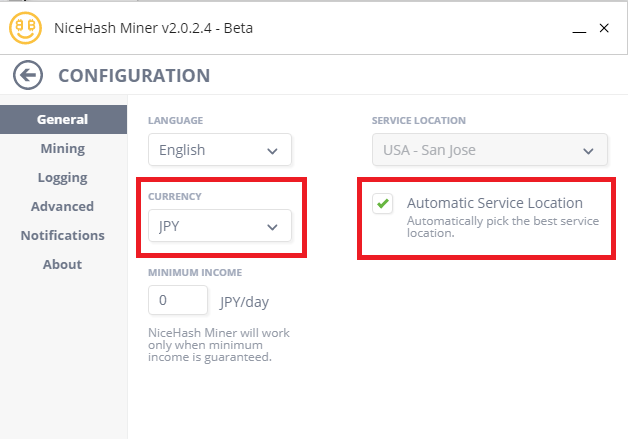The height and width of the screenshot is (439, 628).
Task: Open the Notifications section
Action: (62, 235)
